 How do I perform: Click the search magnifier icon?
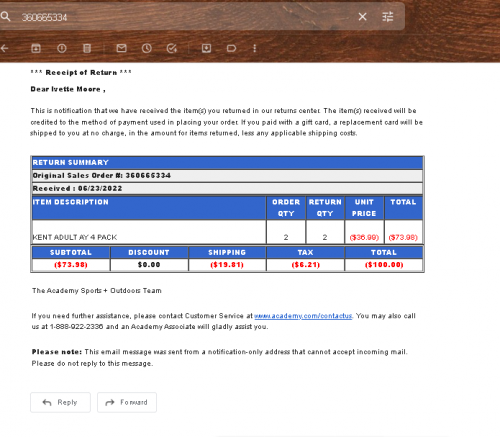5,16
